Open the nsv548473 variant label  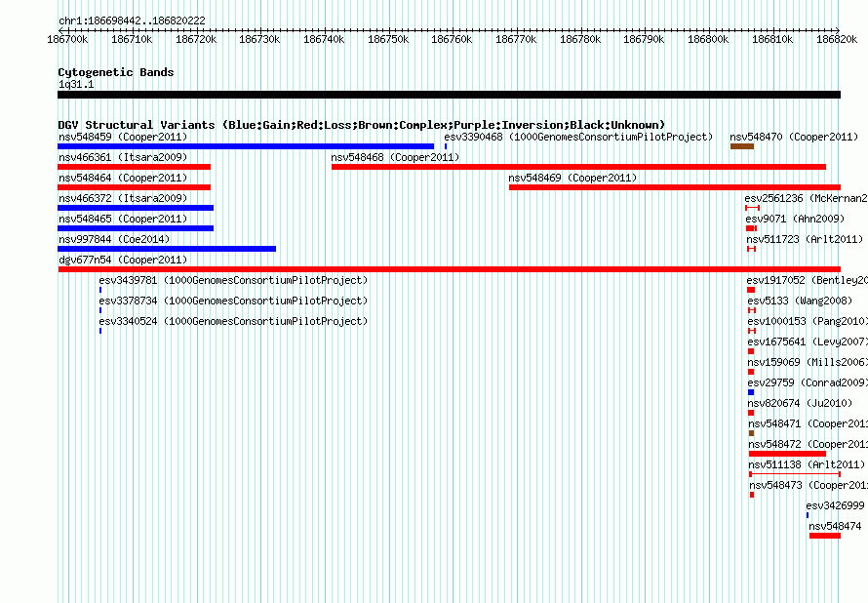tap(809, 485)
